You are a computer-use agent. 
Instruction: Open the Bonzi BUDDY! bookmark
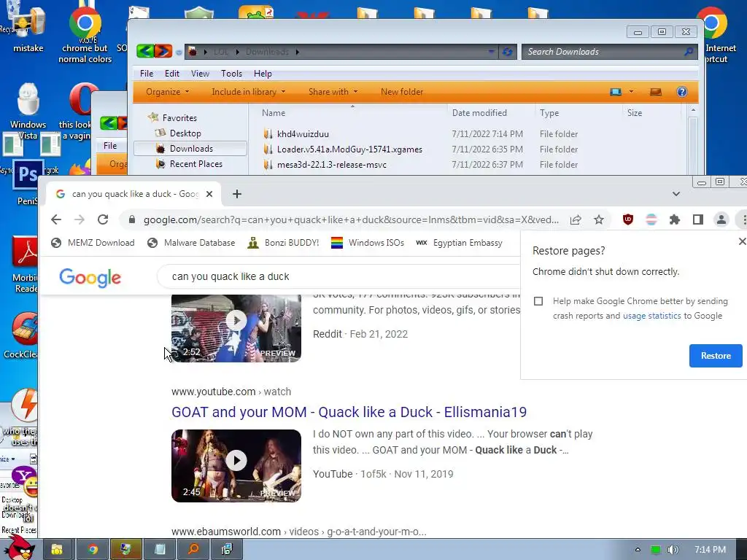coord(283,243)
